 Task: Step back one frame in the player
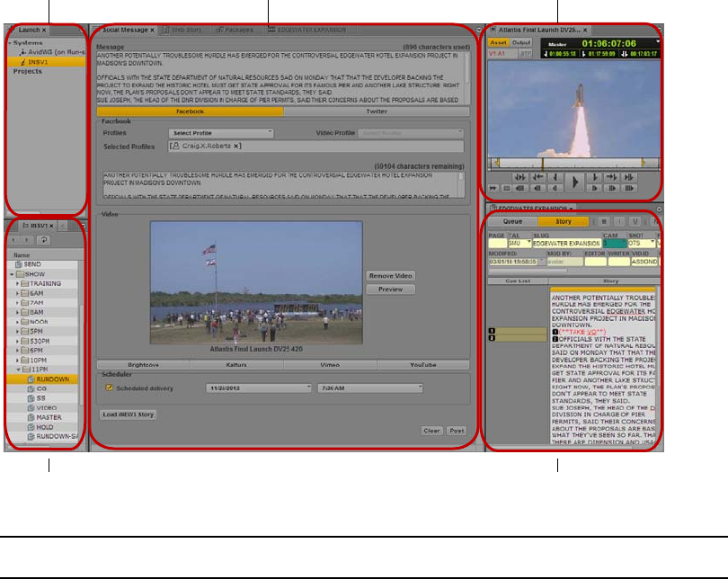555,189
